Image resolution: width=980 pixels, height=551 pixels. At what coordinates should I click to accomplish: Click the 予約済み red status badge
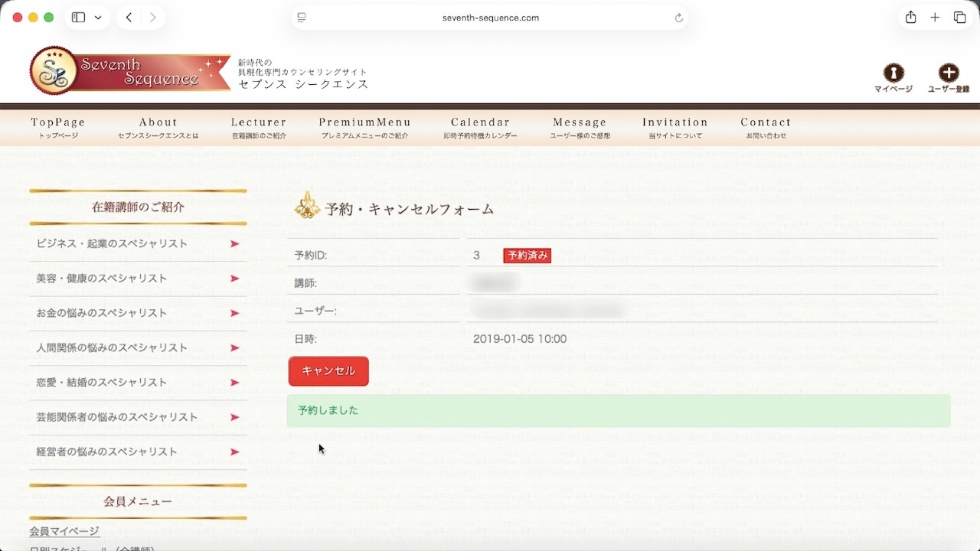527,256
